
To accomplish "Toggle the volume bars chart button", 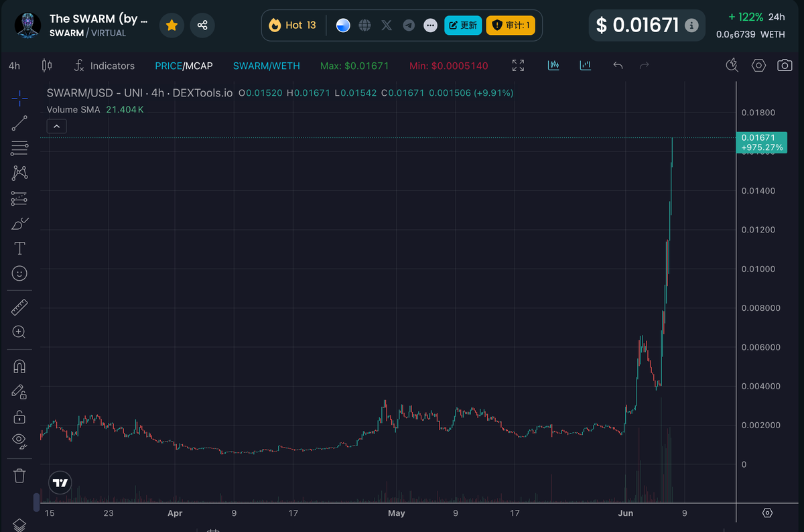I will pyautogui.click(x=586, y=66).
